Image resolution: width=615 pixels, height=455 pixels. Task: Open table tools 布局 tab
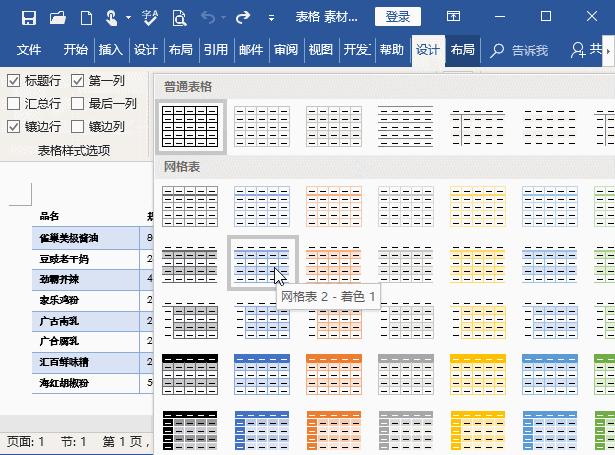tap(463, 50)
